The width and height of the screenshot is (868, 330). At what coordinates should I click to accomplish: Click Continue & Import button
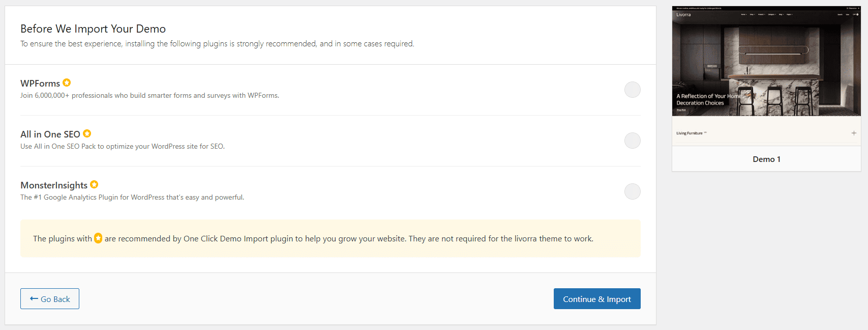tap(597, 299)
